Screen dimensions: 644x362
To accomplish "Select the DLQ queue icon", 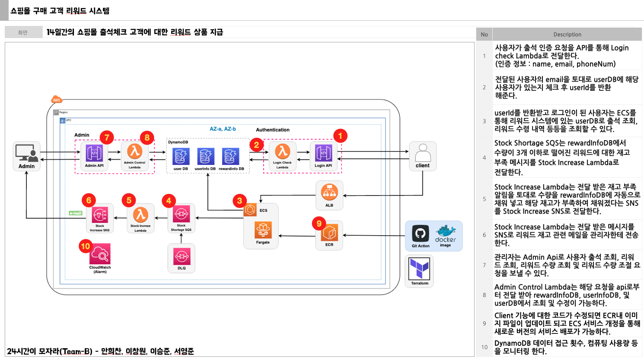I will 181,257.
